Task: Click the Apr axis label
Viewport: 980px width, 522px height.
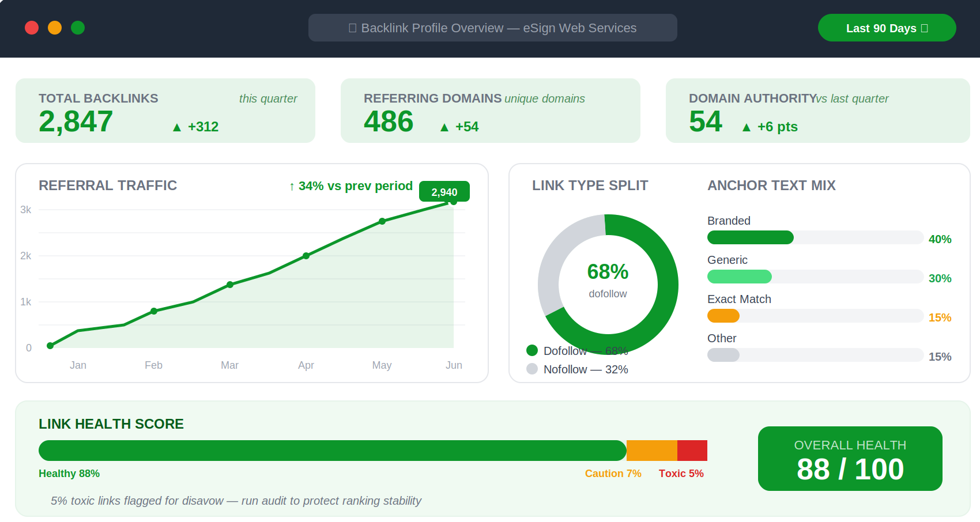Action: (x=306, y=365)
